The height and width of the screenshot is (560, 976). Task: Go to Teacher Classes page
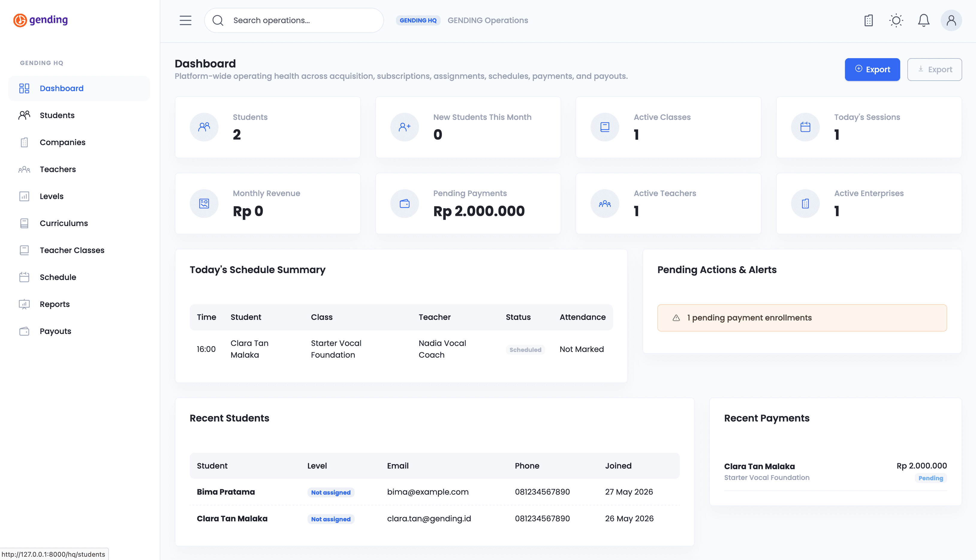pos(79,250)
